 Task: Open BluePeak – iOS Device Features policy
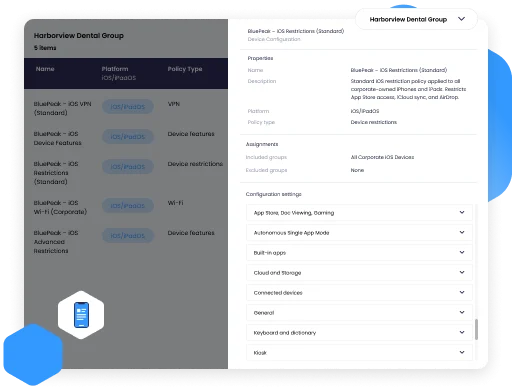(x=57, y=138)
